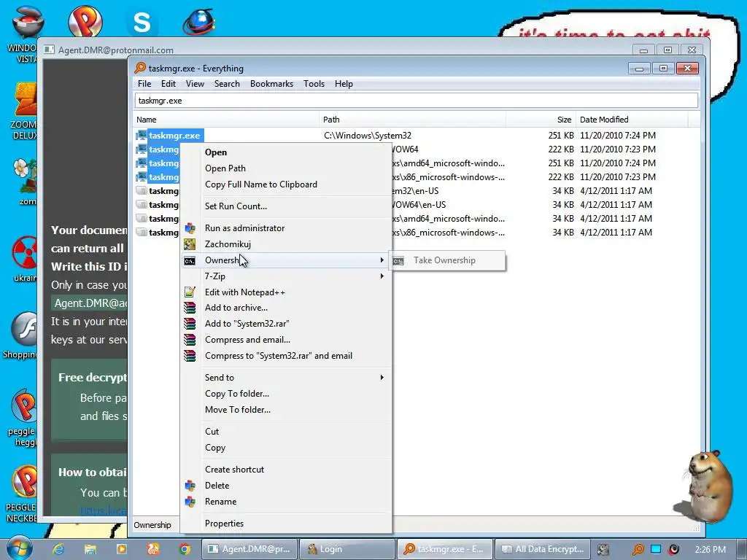Click the taskbar clock showing 2:26 PM
This screenshot has height=560, width=747.
tap(710, 549)
